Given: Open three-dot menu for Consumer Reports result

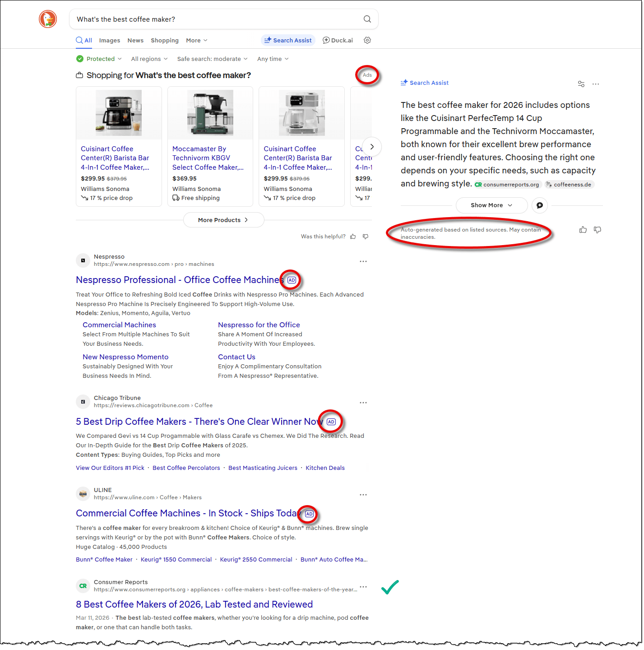Looking at the screenshot, I should 363,587.
